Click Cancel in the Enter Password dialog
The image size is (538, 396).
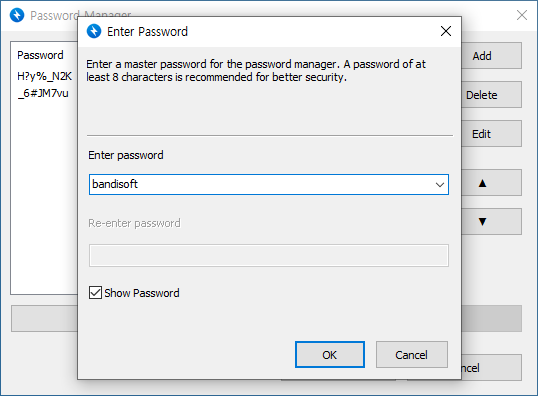click(412, 354)
